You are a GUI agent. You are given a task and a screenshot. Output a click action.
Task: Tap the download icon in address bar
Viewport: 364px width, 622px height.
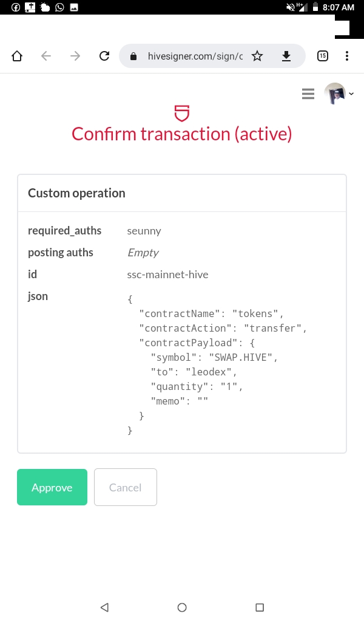286,56
